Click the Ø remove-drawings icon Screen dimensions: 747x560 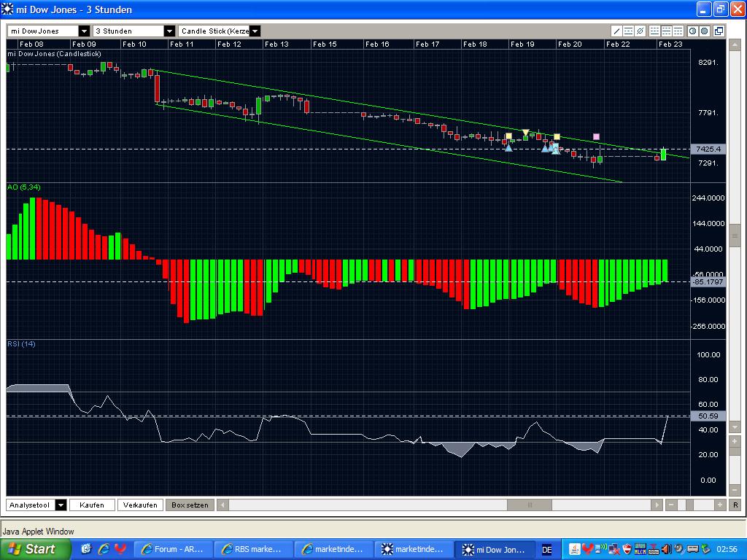click(640, 31)
